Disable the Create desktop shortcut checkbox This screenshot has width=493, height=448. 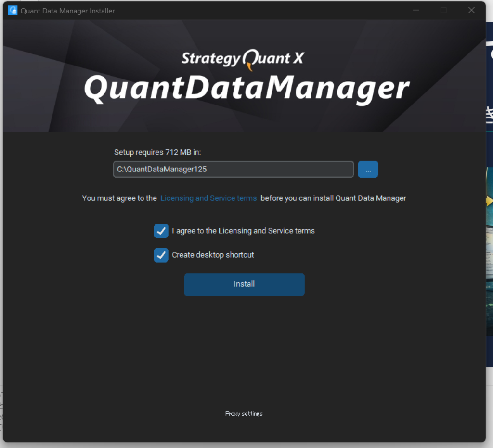click(161, 255)
